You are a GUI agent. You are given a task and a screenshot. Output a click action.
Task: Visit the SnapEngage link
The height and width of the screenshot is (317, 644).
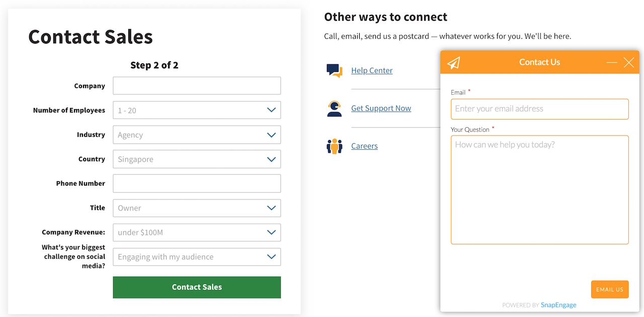click(x=558, y=305)
